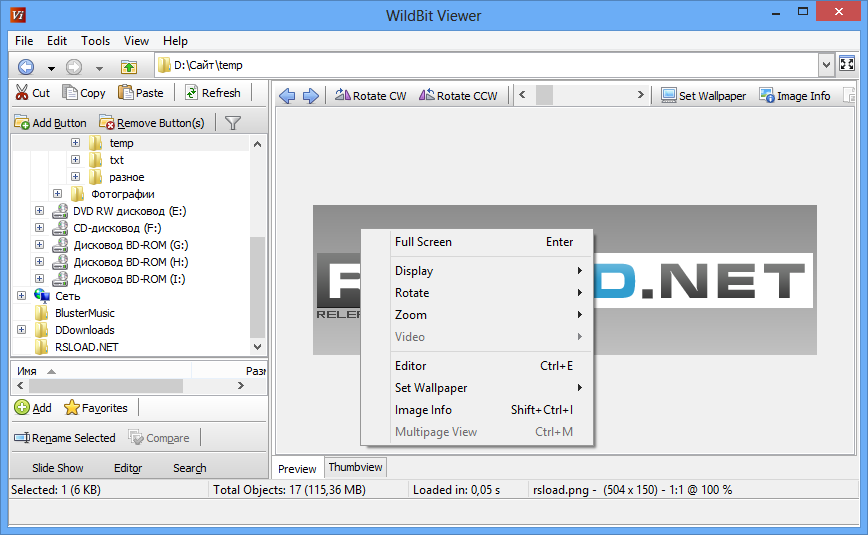Expand the temp folder node
868x535 pixels.
pos(75,143)
